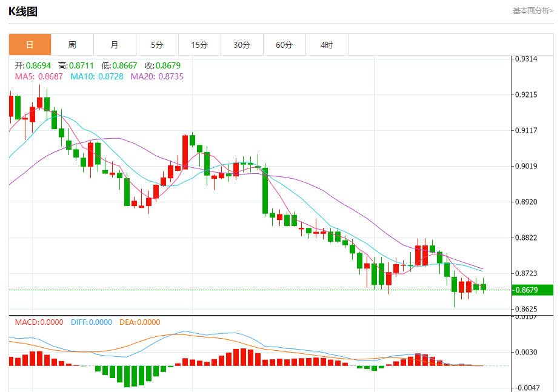Switch to the 周 weekly tab
560x392 pixels.
[x=72, y=45]
